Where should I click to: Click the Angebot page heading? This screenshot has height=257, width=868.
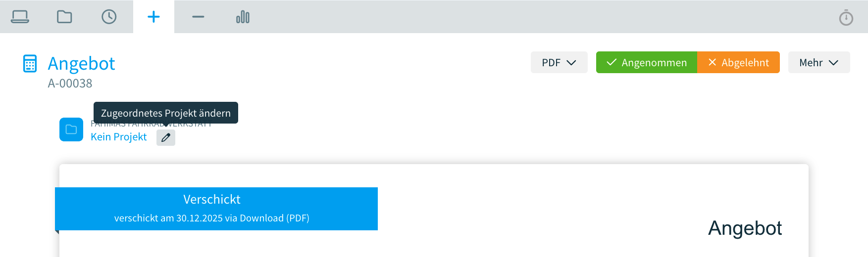coord(81,63)
